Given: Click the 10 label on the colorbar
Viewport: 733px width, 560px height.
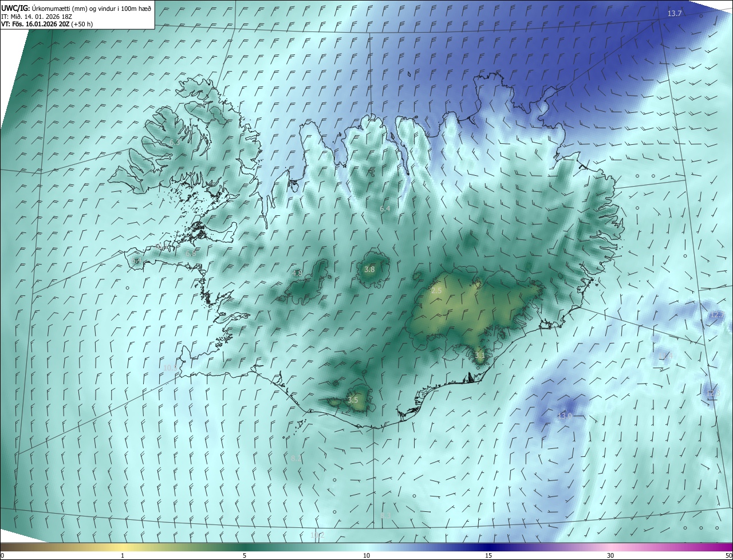Looking at the screenshot, I should [x=366, y=556].
